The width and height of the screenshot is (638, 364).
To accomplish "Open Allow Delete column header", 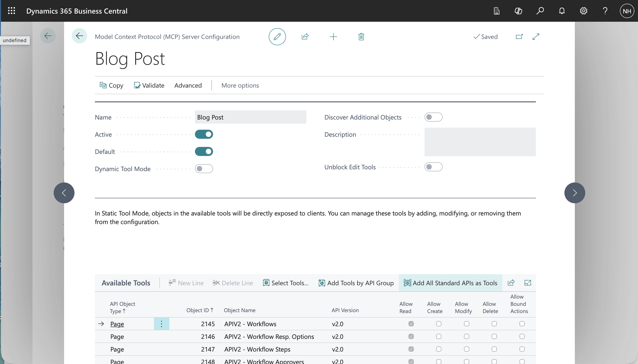I will coord(490,307).
